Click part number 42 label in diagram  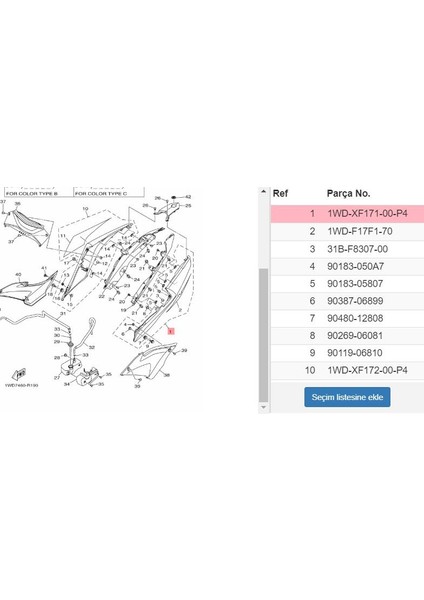[188, 197]
